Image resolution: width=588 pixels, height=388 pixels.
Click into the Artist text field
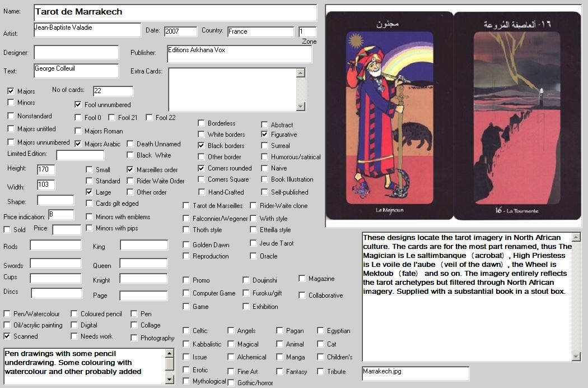[87, 30]
